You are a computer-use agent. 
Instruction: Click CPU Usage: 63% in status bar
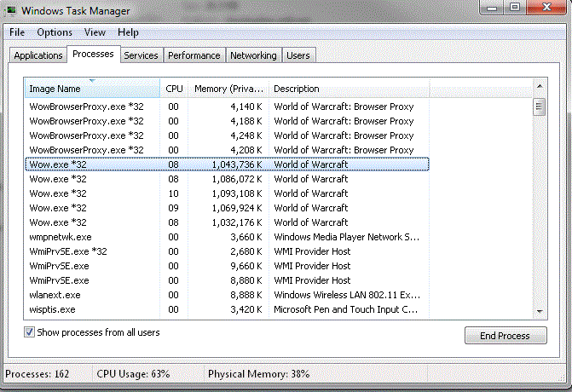tap(133, 374)
